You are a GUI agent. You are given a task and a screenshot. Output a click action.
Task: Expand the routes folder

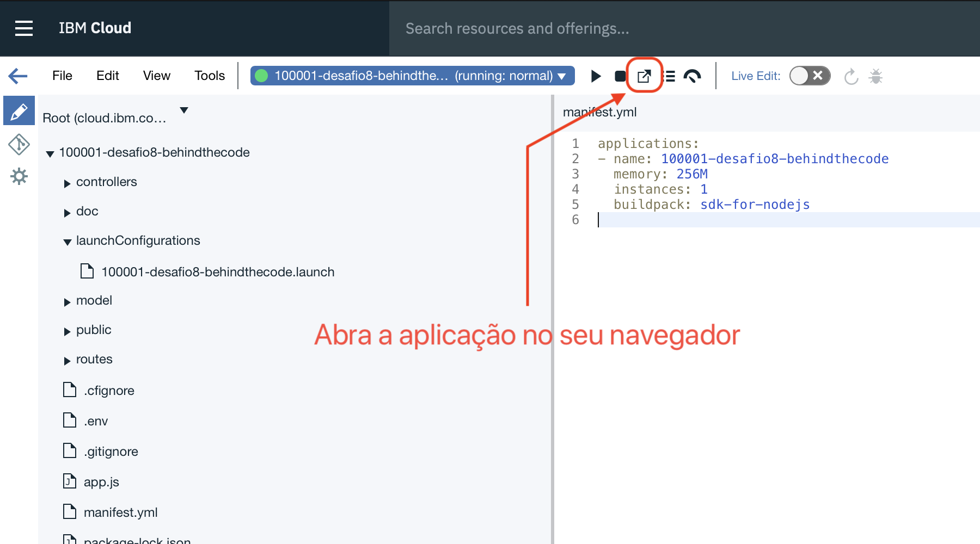tap(67, 361)
